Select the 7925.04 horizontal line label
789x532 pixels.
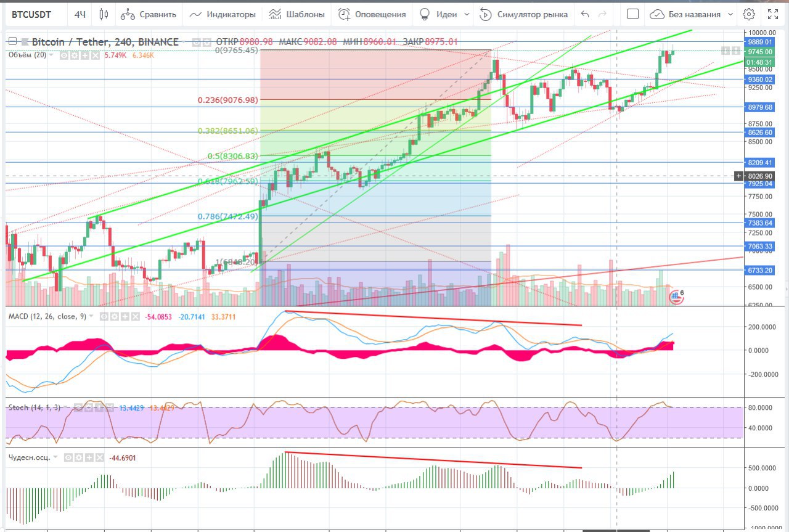(760, 184)
